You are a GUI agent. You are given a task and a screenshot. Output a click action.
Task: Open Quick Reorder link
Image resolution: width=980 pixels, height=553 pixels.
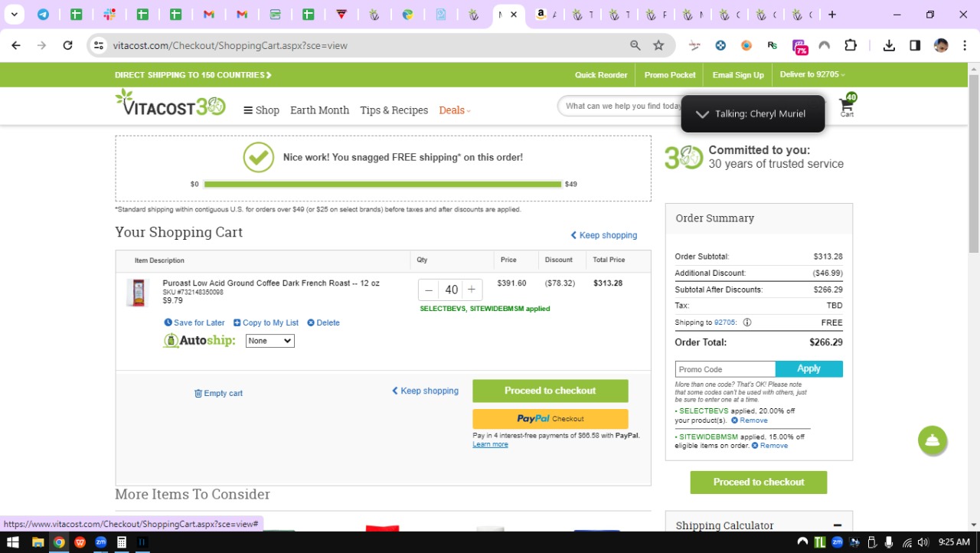pyautogui.click(x=601, y=75)
